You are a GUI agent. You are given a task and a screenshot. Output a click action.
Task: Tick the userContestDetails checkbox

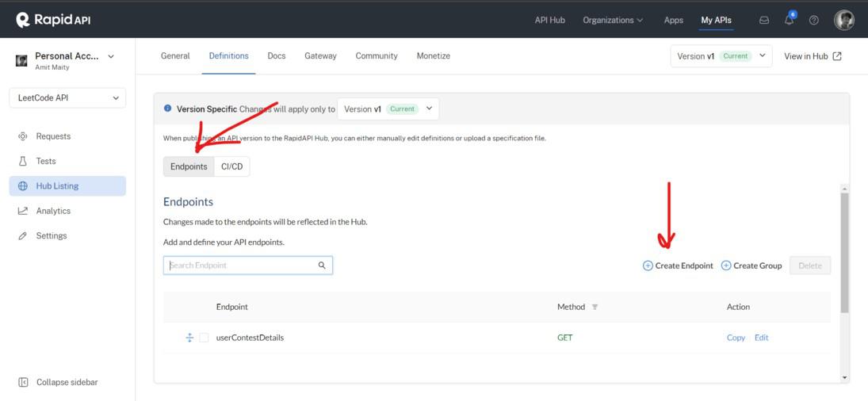[x=204, y=338]
